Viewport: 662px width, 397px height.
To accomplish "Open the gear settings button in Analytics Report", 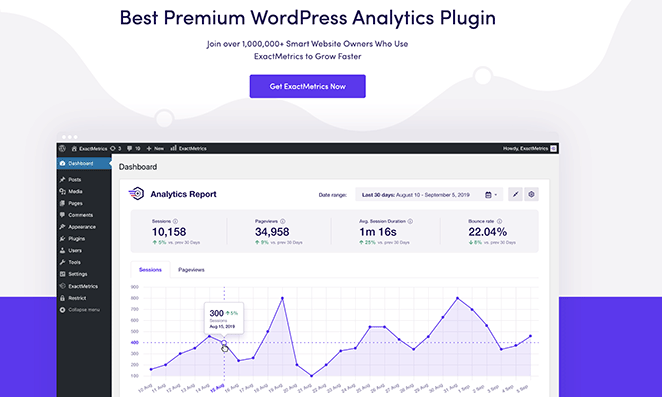I will point(531,195).
